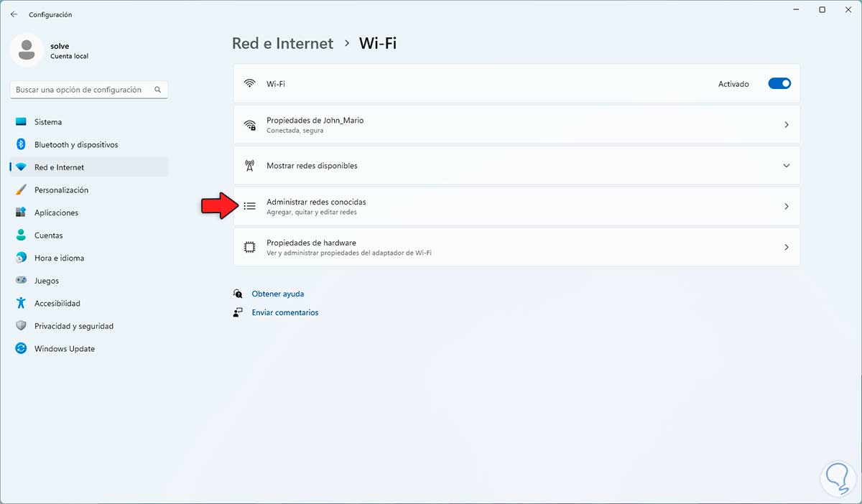Open Propiedades de hardware
The width and height of the screenshot is (862, 504).
point(516,247)
